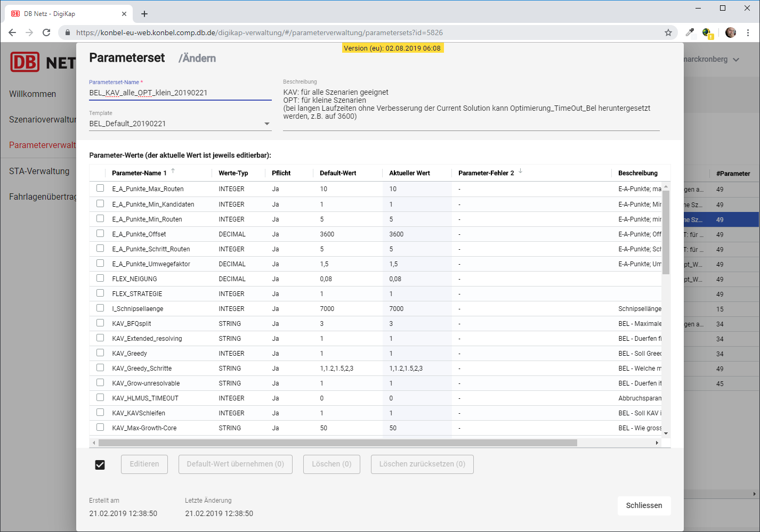The image size is (760, 532).
Task: Open the eyedropper extension icon
Action: (x=690, y=32)
